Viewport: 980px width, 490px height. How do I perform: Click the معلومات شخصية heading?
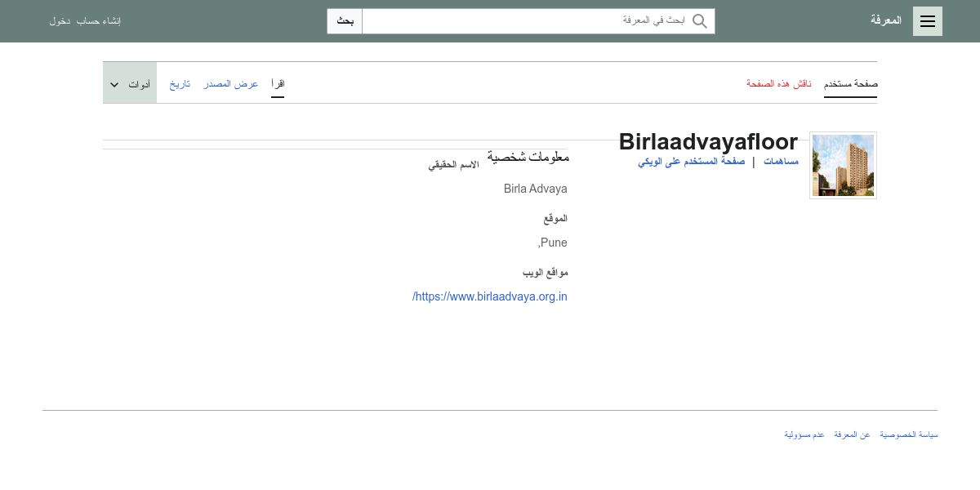[528, 157]
